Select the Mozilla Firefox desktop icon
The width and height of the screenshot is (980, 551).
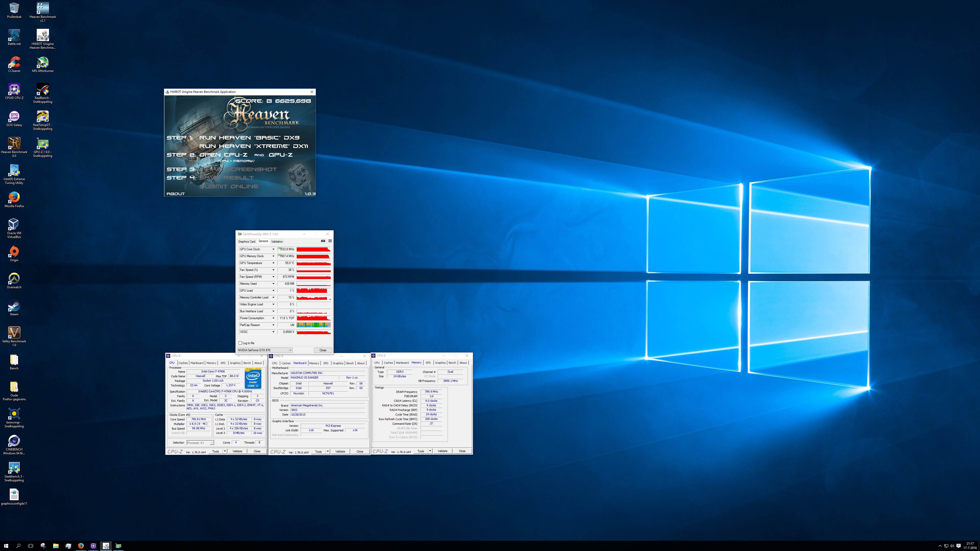click(x=14, y=199)
